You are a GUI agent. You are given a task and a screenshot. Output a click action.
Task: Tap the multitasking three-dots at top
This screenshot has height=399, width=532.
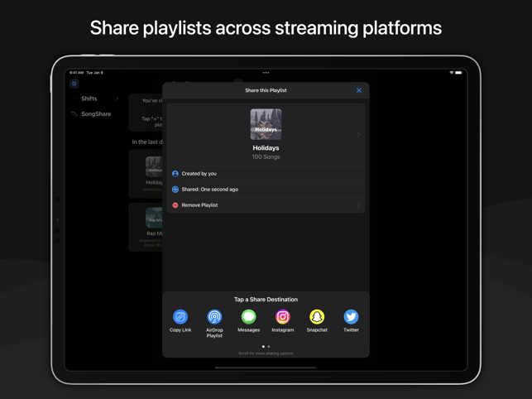(266, 73)
